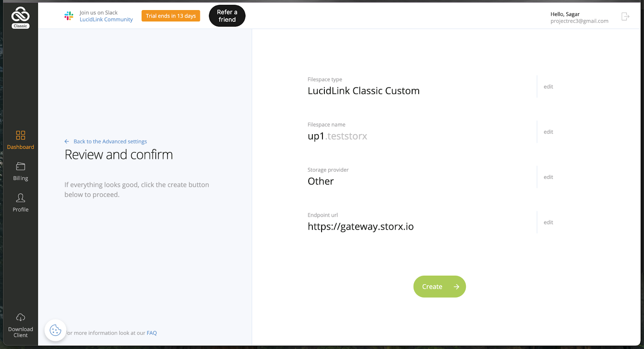This screenshot has width=644, height=349.
Task: Click the Hello, Sagar greeting
Action: [565, 14]
